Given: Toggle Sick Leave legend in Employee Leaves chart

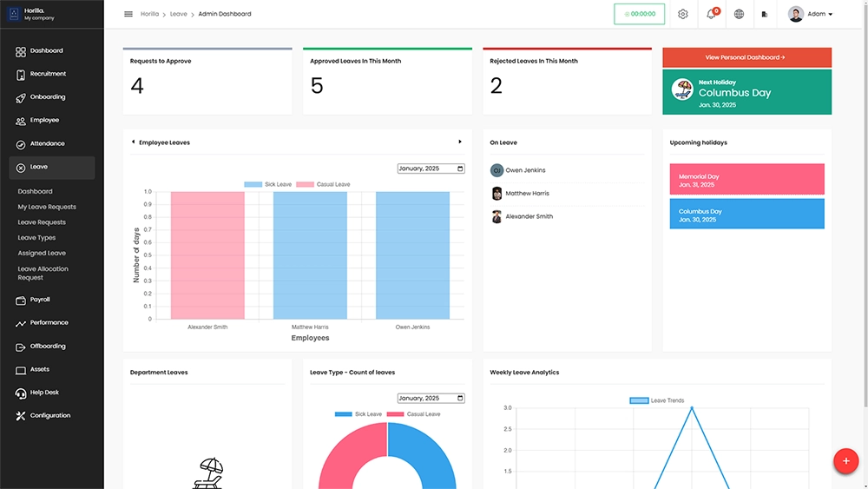Looking at the screenshot, I should tap(268, 184).
